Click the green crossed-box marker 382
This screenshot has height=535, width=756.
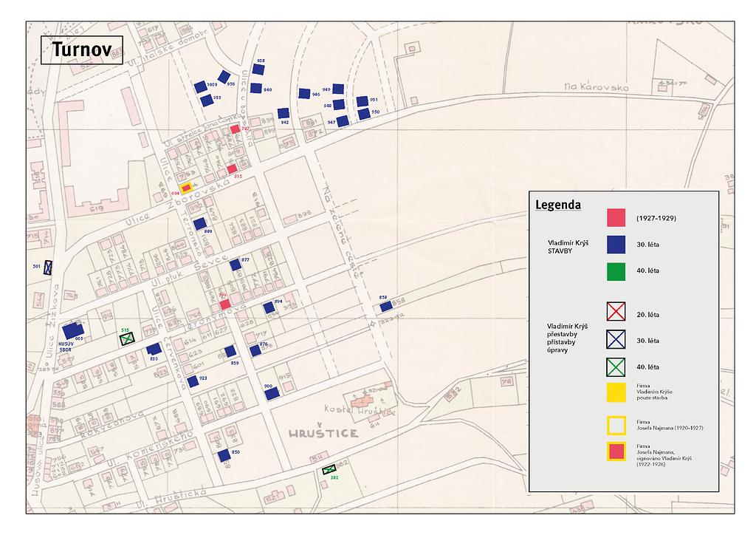(329, 470)
